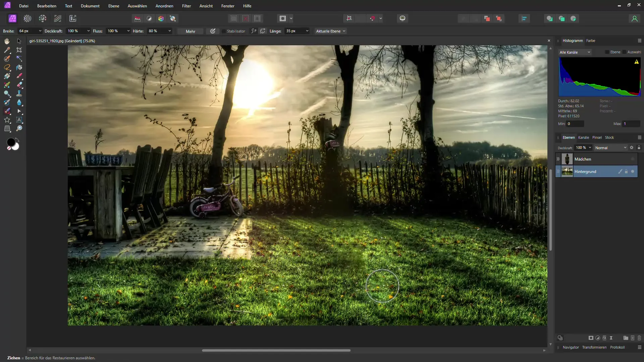
Task: Open the Härte hardness dropdown
Action: point(169,31)
